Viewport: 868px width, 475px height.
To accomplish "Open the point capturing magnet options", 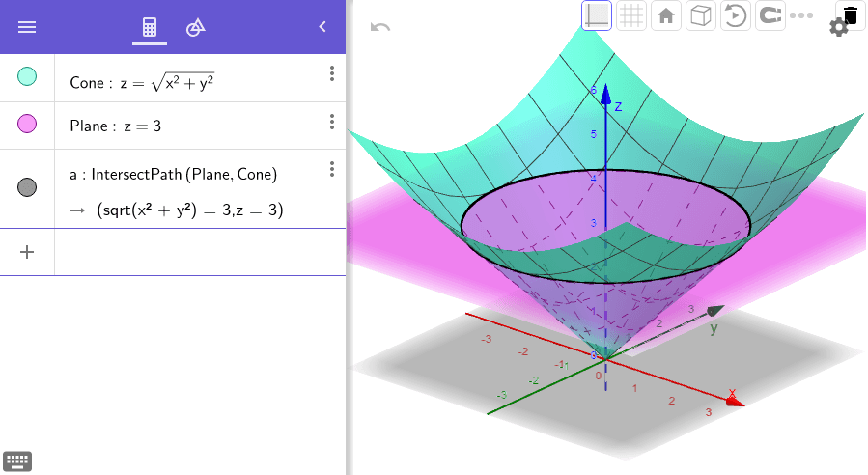I will [x=770, y=15].
